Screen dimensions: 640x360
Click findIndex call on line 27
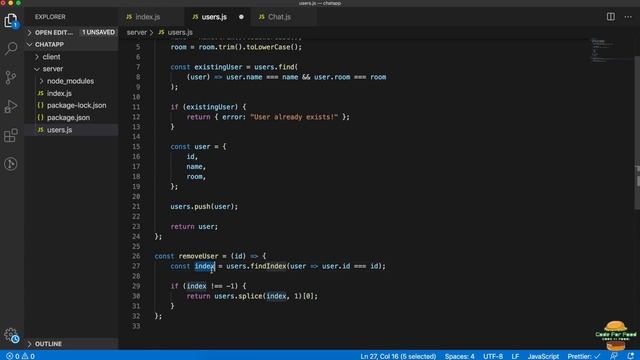pyautogui.click(x=268, y=266)
